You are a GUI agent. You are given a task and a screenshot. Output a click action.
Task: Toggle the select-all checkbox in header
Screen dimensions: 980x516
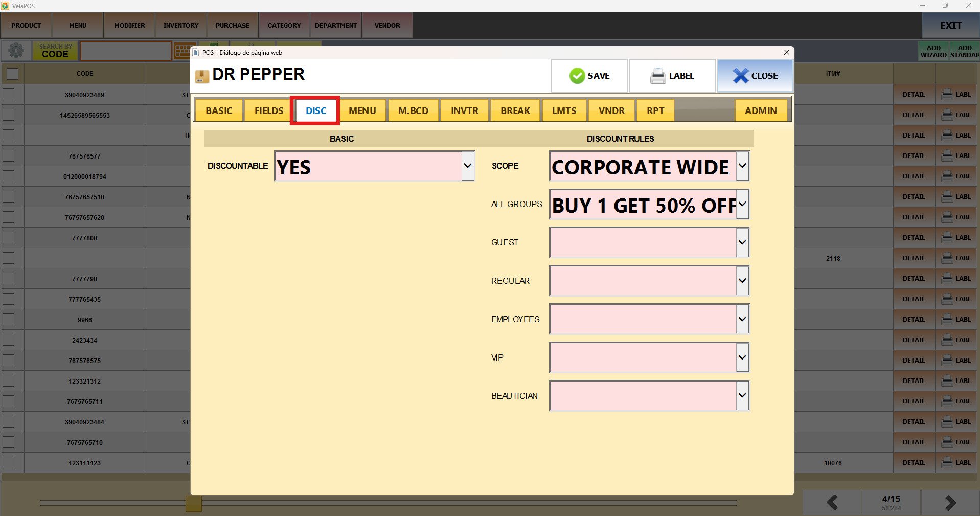[12, 74]
